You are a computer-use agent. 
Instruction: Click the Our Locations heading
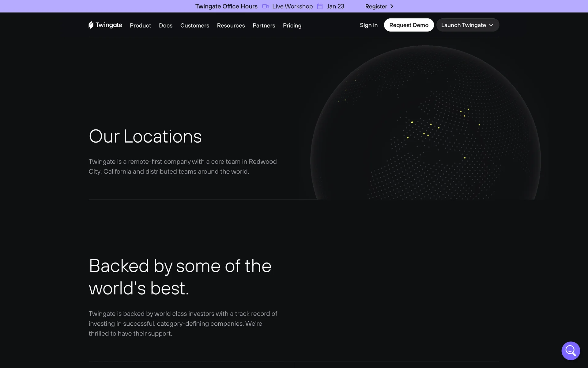(145, 136)
